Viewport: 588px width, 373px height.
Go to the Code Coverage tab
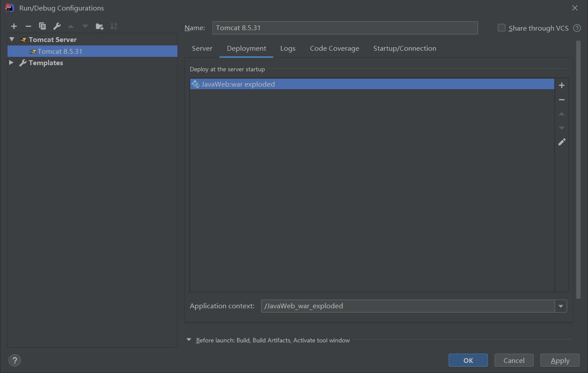click(x=334, y=49)
